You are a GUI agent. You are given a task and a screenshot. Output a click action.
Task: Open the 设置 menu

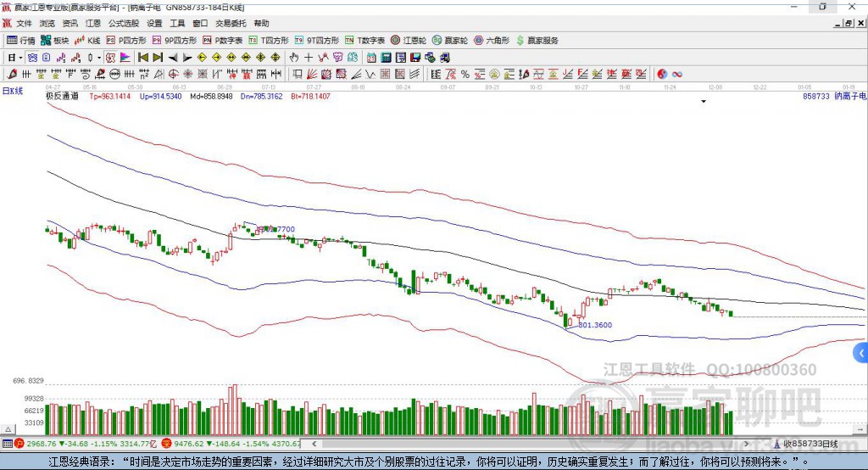154,23
